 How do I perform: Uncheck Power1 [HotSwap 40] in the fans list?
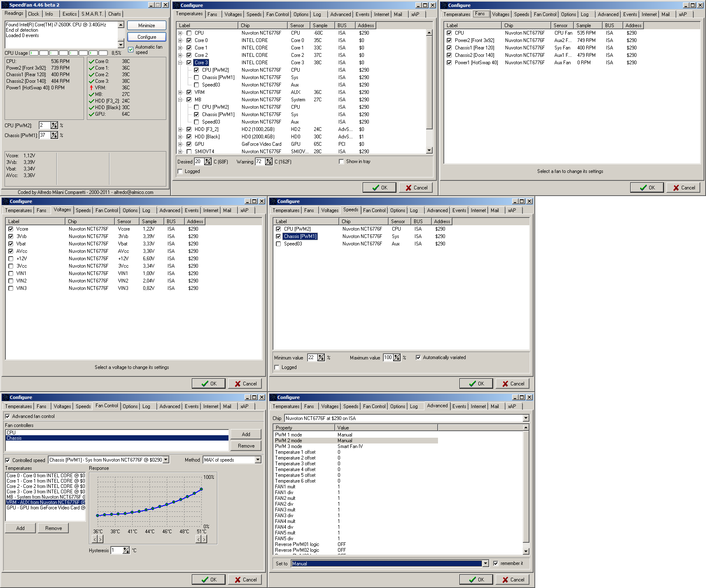(x=449, y=63)
